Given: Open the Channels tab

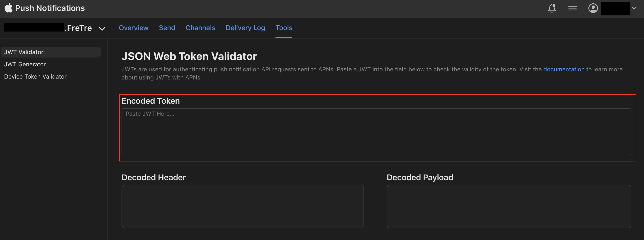Looking at the screenshot, I should [x=200, y=28].
